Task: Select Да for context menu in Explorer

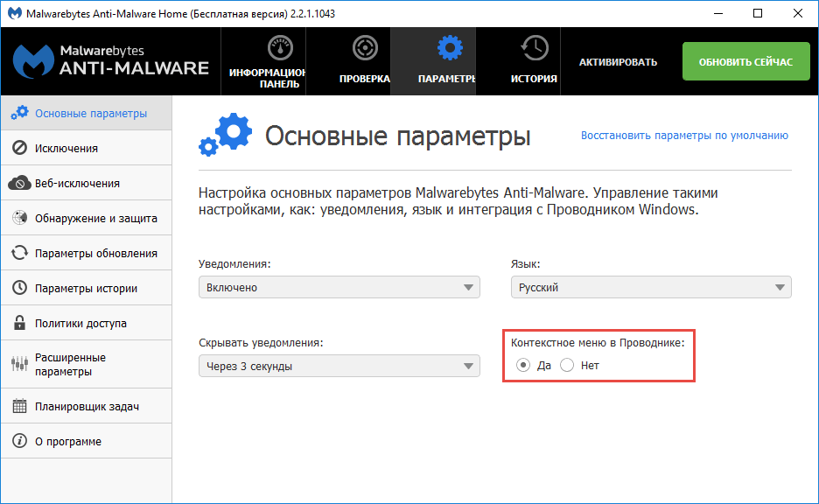Action: click(523, 365)
